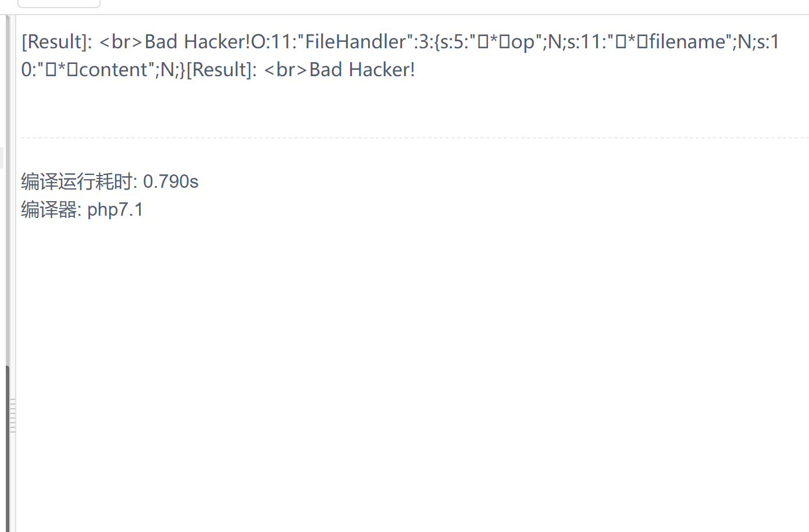
Task: Click the php7.1 compiler version
Action: point(115,209)
